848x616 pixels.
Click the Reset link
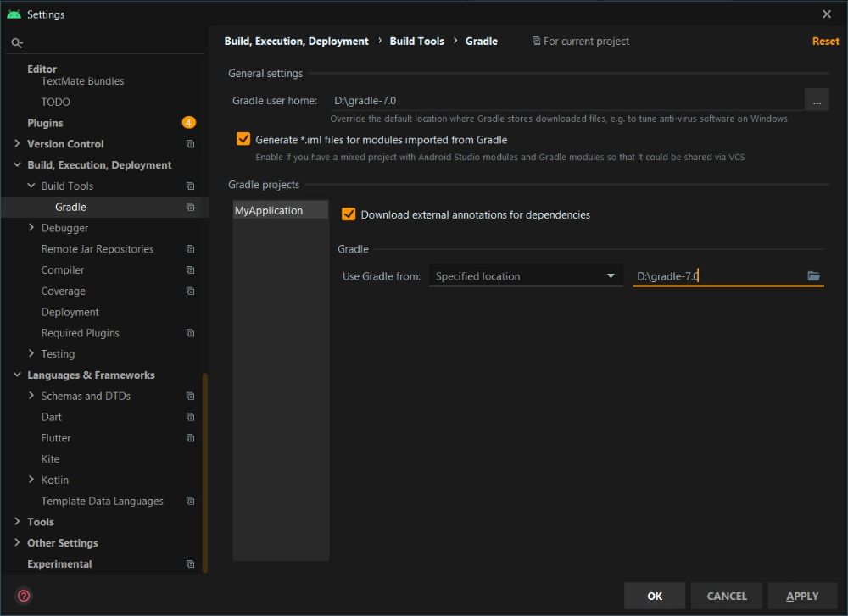[x=825, y=42]
